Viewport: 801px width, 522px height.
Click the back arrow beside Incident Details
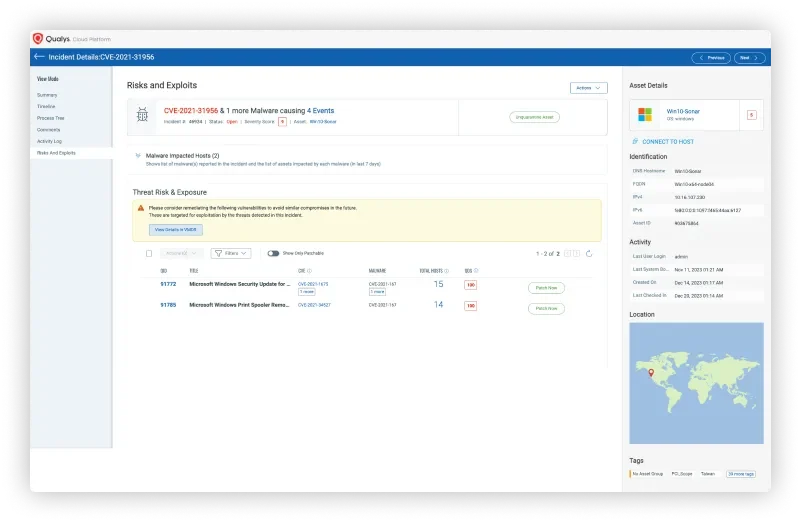tap(39, 57)
